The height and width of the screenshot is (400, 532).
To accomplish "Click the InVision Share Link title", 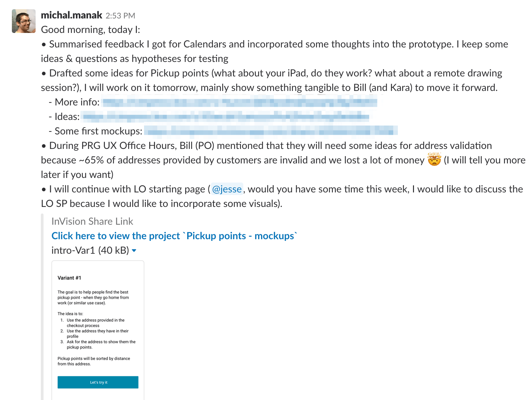I will click(92, 221).
